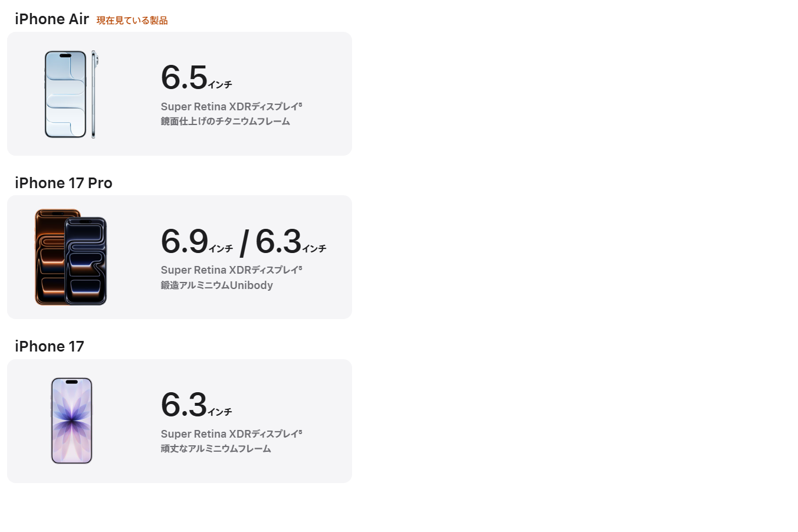
Task: Click footnote 5 superscript in iPhone Air card
Action: pyautogui.click(x=300, y=105)
